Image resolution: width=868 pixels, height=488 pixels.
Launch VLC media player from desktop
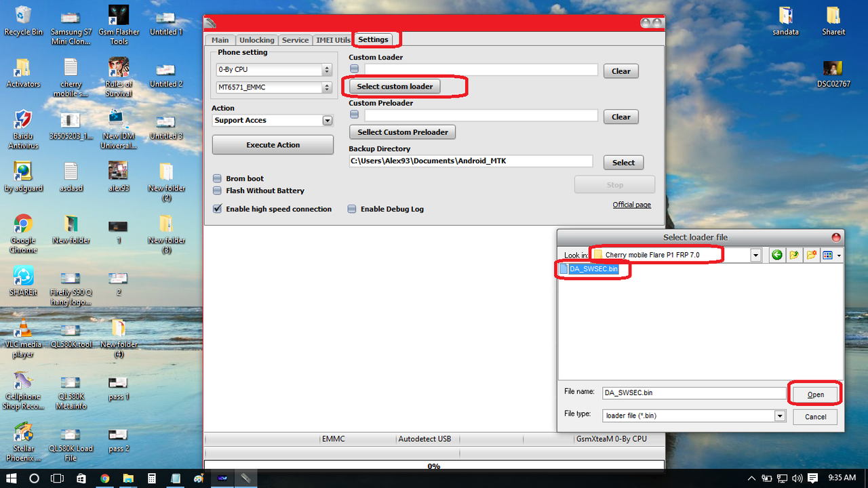click(x=23, y=339)
